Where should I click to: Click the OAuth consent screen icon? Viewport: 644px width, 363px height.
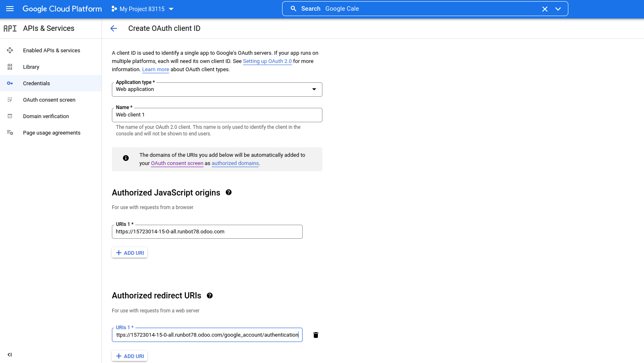click(10, 100)
